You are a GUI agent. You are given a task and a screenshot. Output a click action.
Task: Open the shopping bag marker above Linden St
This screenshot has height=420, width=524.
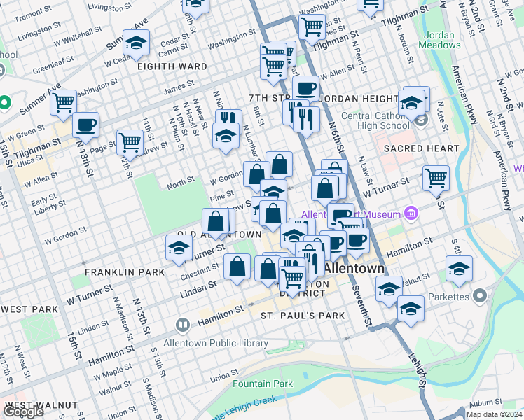point(237,267)
